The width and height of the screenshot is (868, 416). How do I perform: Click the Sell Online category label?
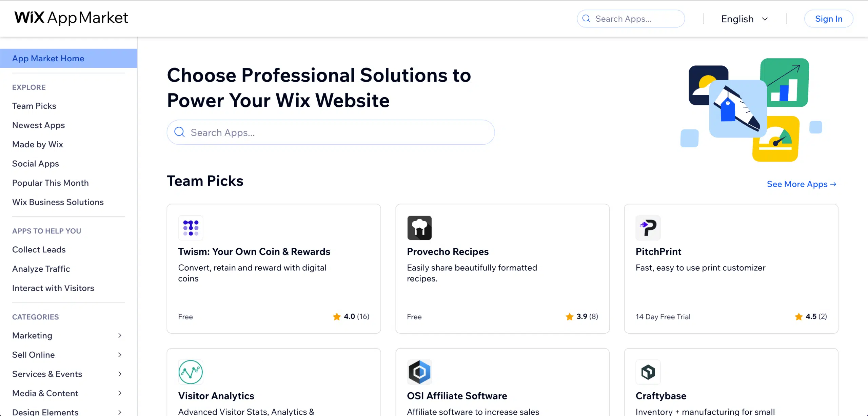point(34,355)
